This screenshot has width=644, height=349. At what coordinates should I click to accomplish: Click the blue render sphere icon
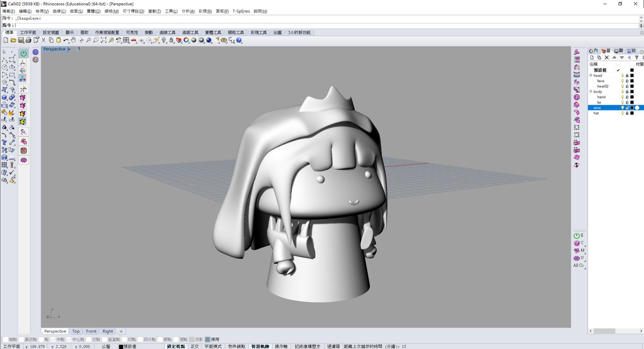[x=209, y=40]
